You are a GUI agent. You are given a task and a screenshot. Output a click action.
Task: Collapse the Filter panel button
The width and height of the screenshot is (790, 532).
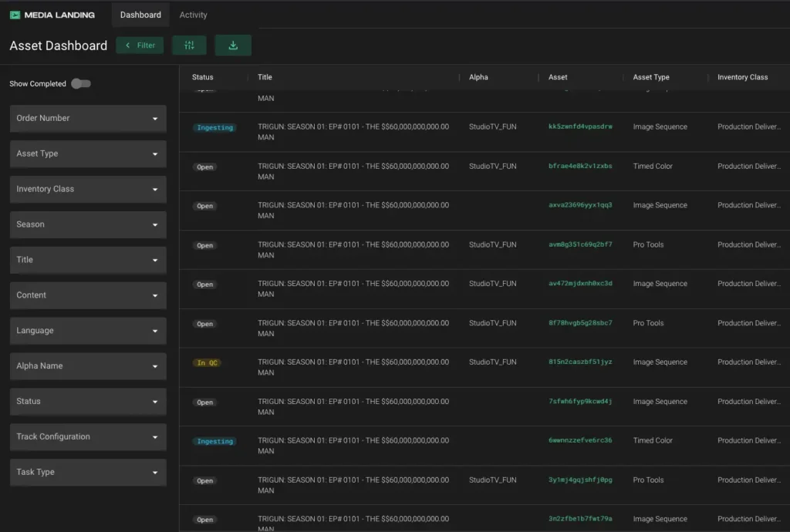(140, 45)
